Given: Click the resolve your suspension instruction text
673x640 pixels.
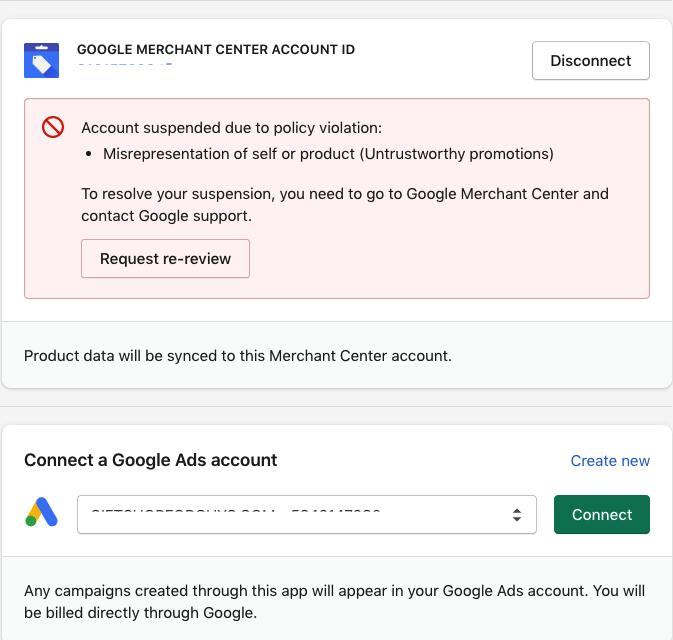Looking at the screenshot, I should 344,194.
